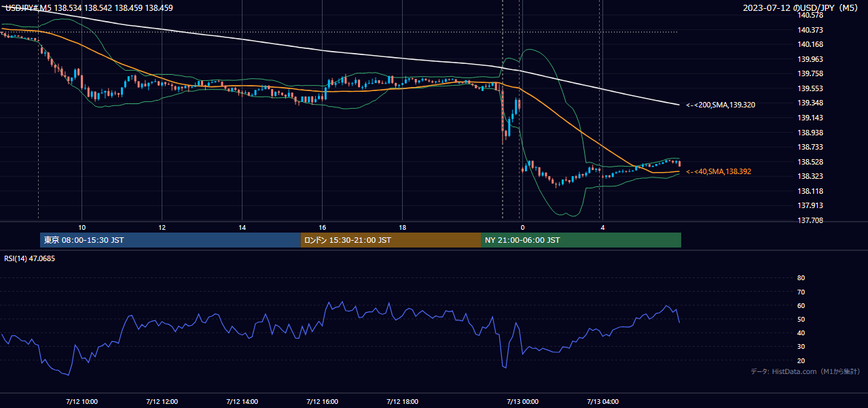The image size is (868, 408).
Task: Click price level 138.733 on axis
Action: click(811, 147)
